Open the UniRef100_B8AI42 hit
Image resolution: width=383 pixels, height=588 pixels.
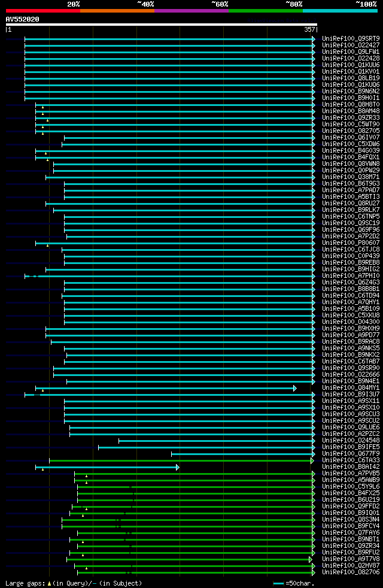(x=351, y=467)
